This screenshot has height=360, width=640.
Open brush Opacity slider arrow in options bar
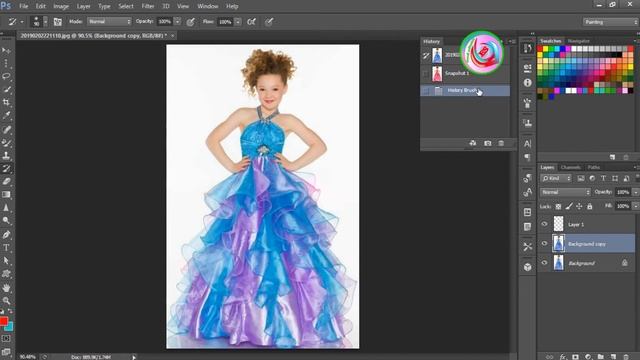[x=177, y=22]
